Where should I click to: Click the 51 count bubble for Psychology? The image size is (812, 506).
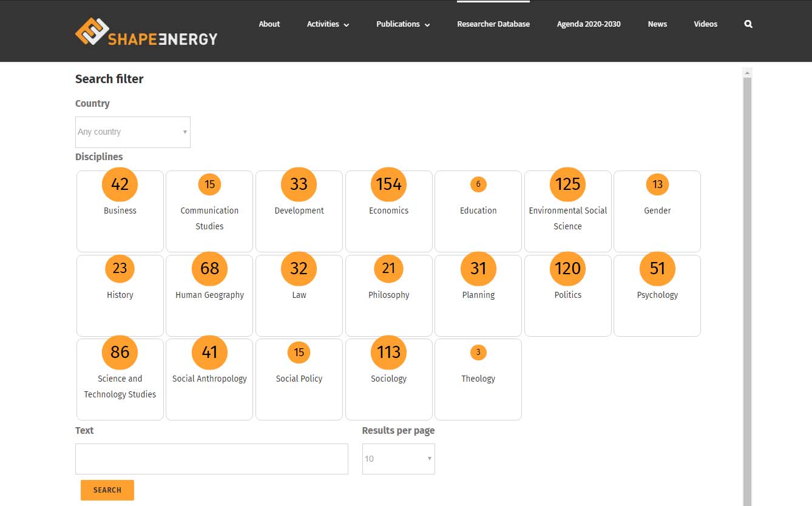coord(657,269)
